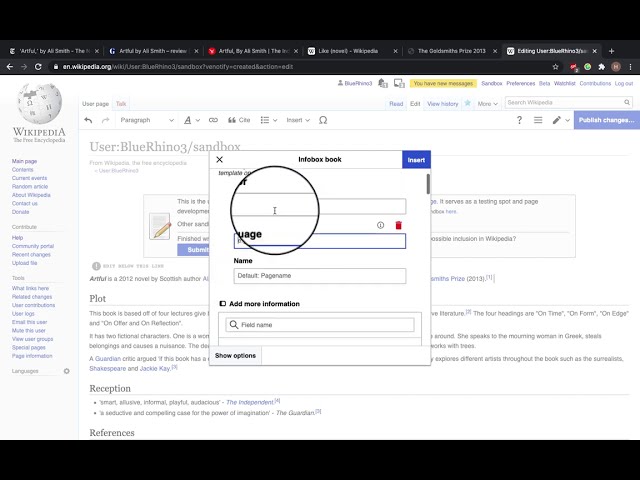Screen dimensions: 640x480
Task: Open Recent changes in sidebar
Action: tap(31, 255)
